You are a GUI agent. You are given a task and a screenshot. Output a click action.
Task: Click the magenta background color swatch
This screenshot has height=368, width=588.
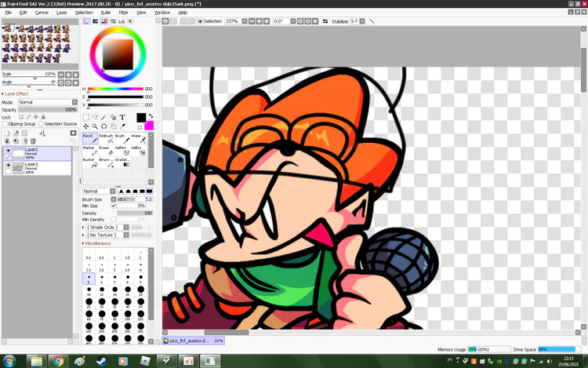[x=149, y=126]
